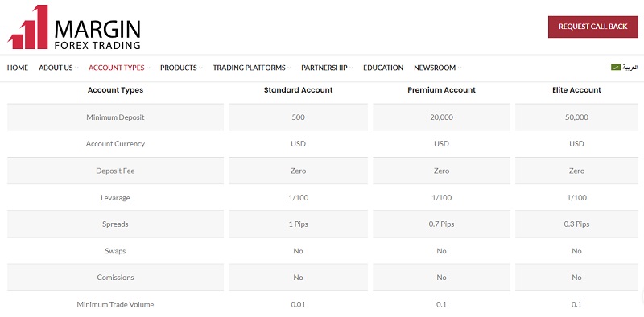Screen dimensions: 644x317
Task: Click the Account Types column header
Action: point(115,90)
